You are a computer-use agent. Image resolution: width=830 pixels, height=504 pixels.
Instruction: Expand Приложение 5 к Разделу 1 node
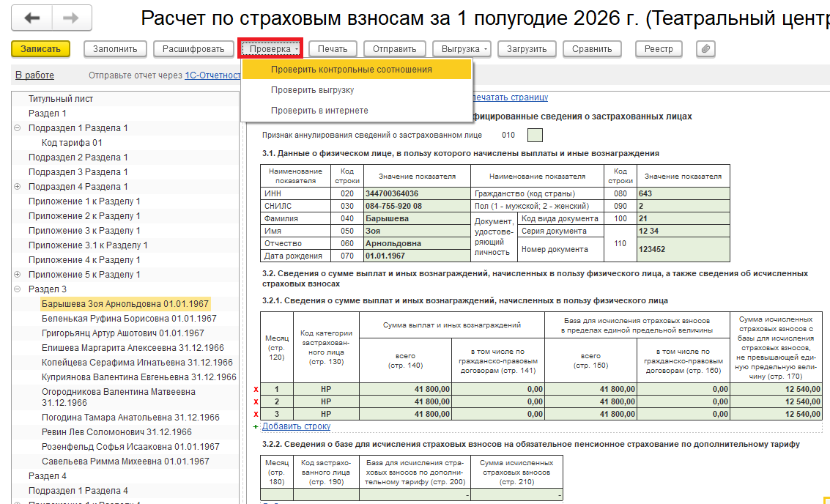point(17,274)
